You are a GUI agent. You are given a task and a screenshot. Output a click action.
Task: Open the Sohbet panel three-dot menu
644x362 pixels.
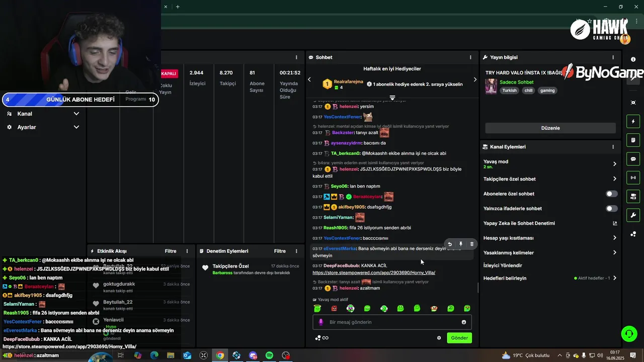pyautogui.click(x=470, y=57)
